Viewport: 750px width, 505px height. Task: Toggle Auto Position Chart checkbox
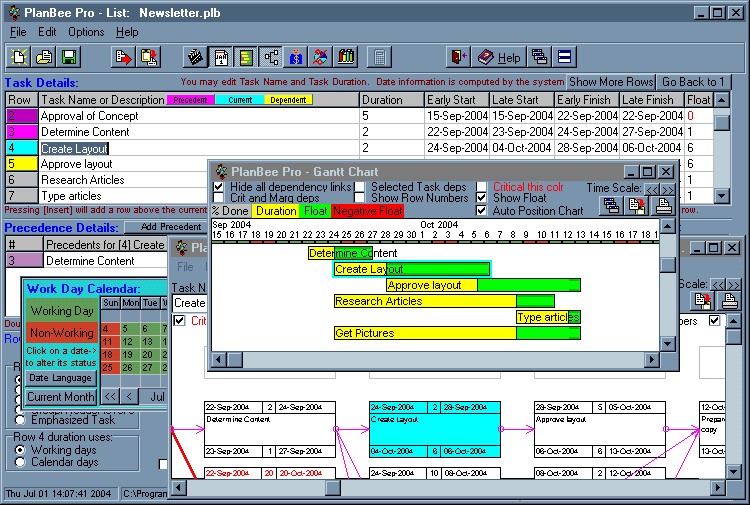tap(482, 211)
